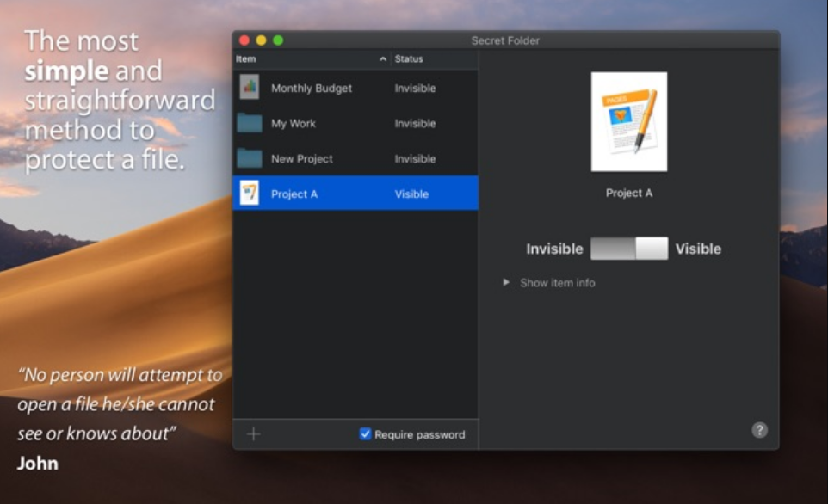Toggle the Invisible/Visible switch
The image size is (828, 504).
click(629, 248)
